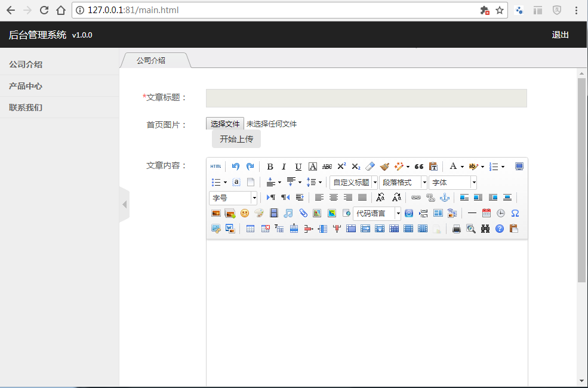Preview content with magnifier icon

(470, 229)
